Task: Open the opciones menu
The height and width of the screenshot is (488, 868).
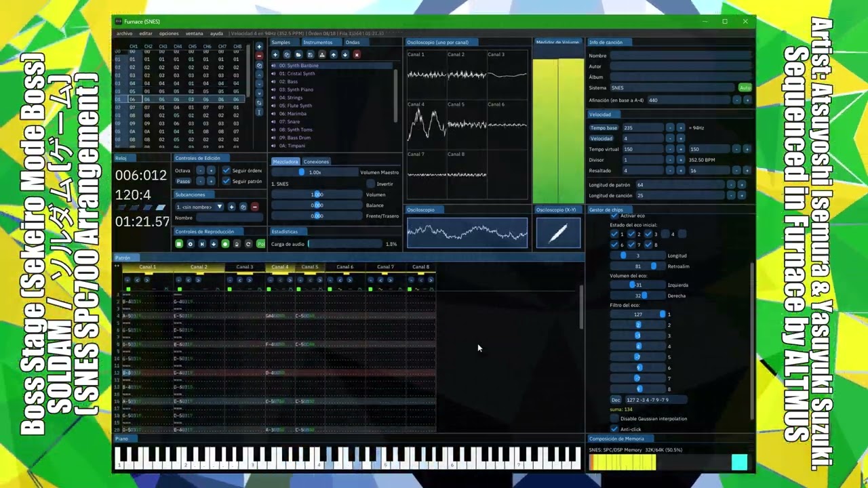Action: [x=169, y=33]
